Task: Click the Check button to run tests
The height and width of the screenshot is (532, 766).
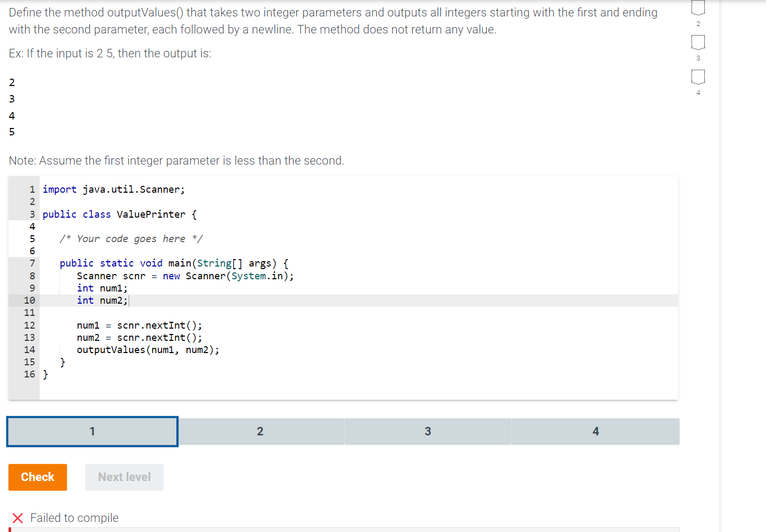Action: [37, 477]
